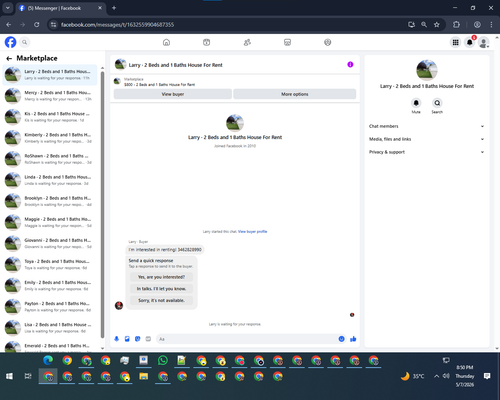
Task: Click the listing thumbnail in chat header
Action: coord(120,64)
